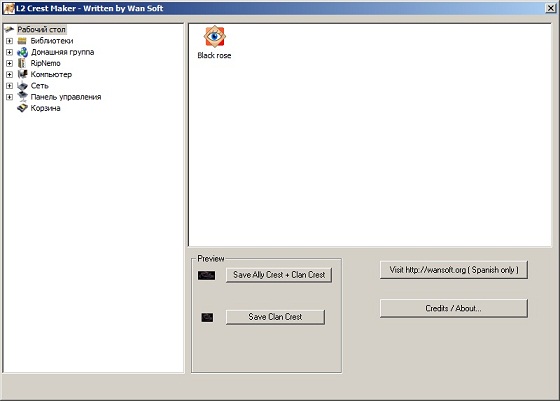This screenshot has width=560, height=401.
Task: Click Save Ally Crest + Clan Crest button
Action: pos(279,275)
